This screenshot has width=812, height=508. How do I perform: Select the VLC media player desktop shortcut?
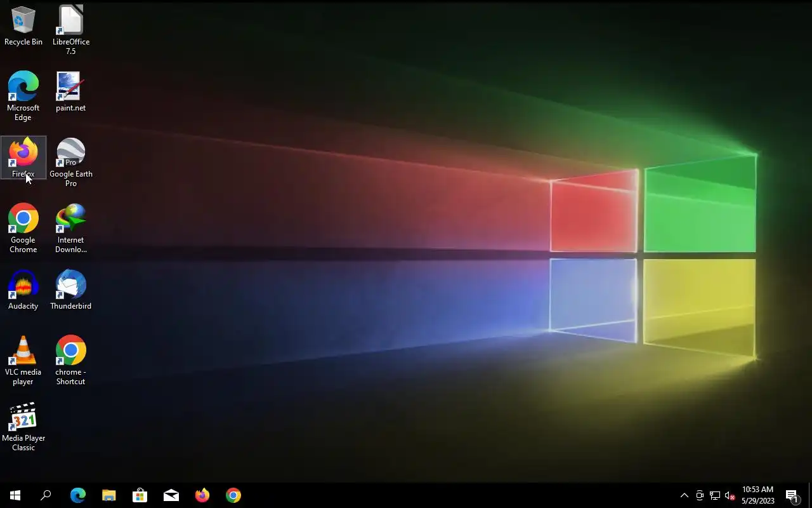23,360
